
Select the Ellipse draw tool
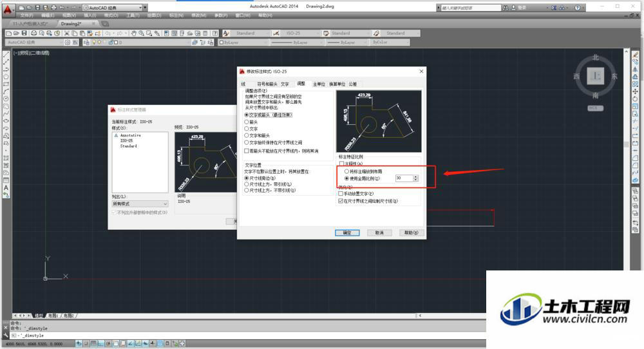click(x=6, y=120)
